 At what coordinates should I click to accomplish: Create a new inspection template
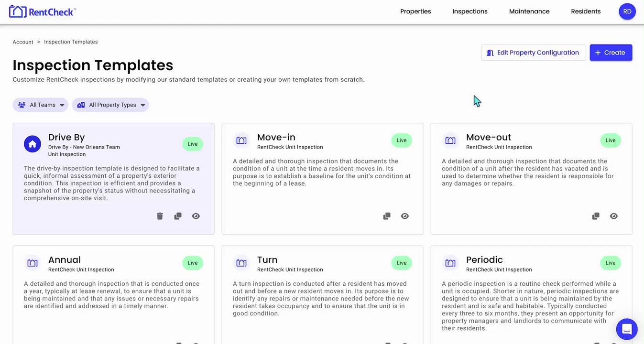(x=611, y=53)
